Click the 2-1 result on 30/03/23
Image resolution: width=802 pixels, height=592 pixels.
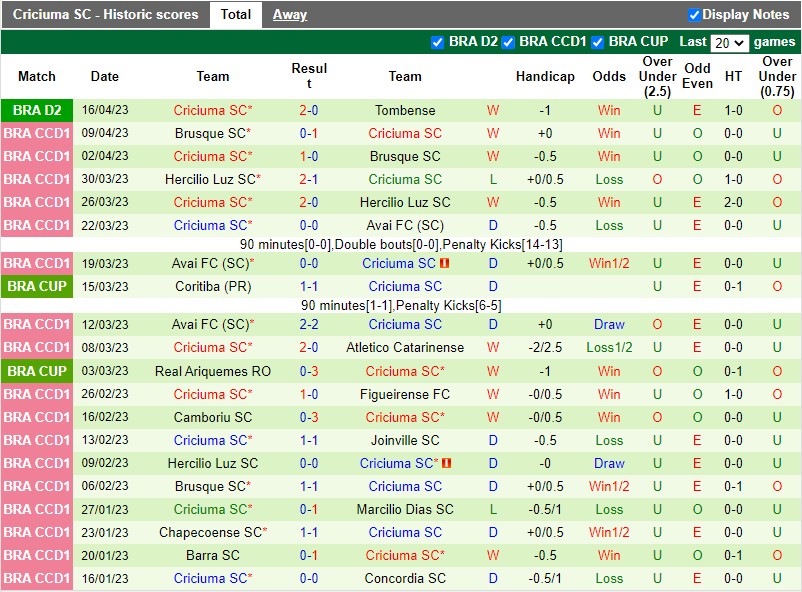pyautogui.click(x=309, y=180)
